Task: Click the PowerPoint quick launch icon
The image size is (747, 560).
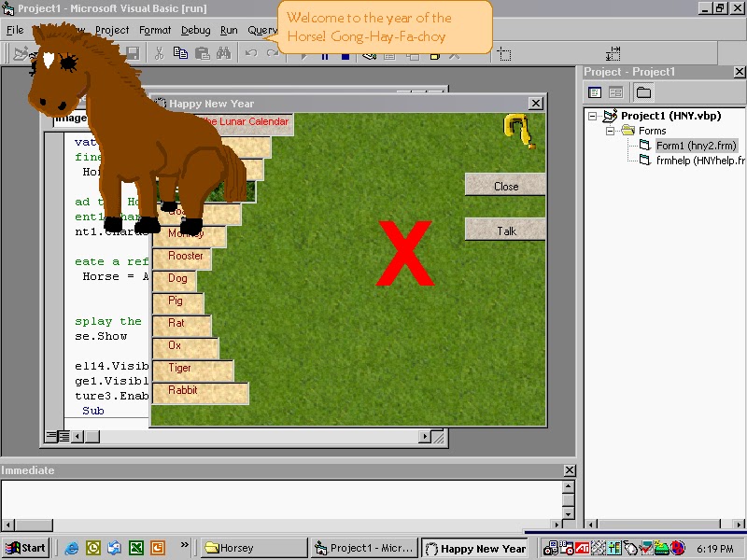Action: [x=158, y=548]
